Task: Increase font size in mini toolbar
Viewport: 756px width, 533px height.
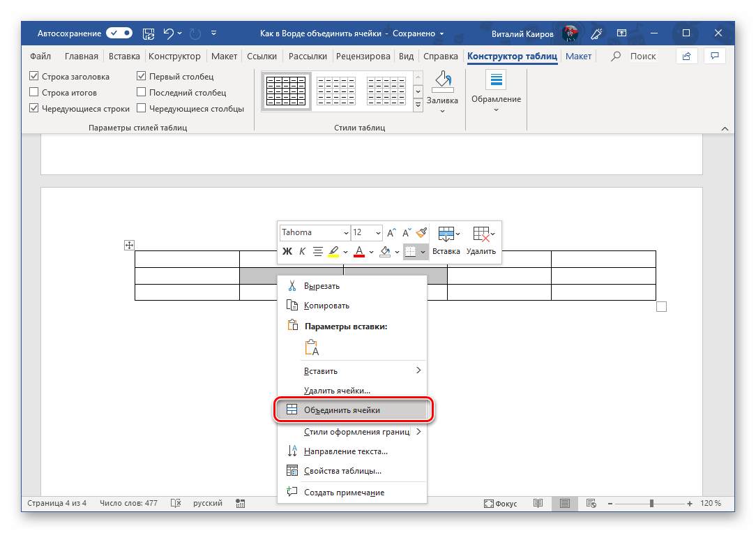Action: pos(391,233)
